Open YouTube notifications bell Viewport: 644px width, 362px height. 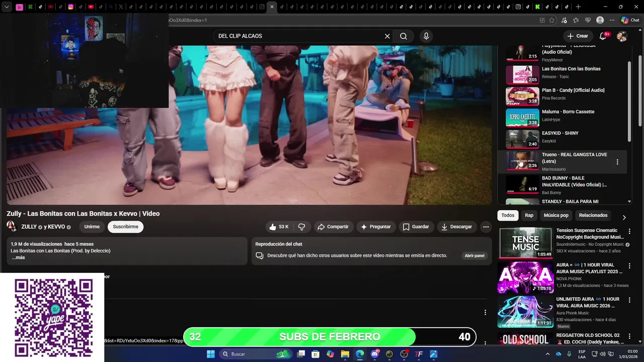(603, 36)
